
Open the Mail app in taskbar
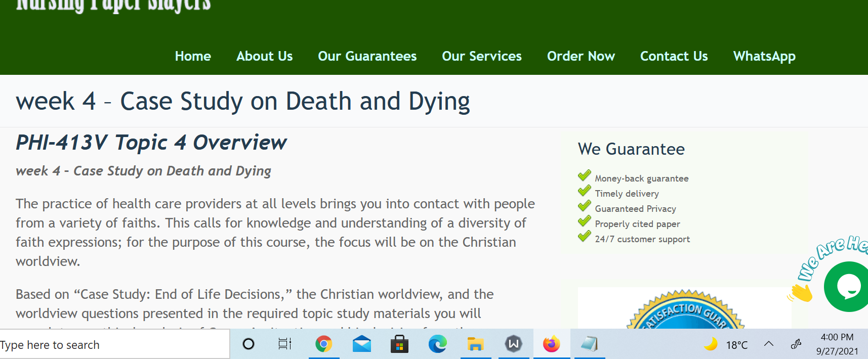point(362,344)
